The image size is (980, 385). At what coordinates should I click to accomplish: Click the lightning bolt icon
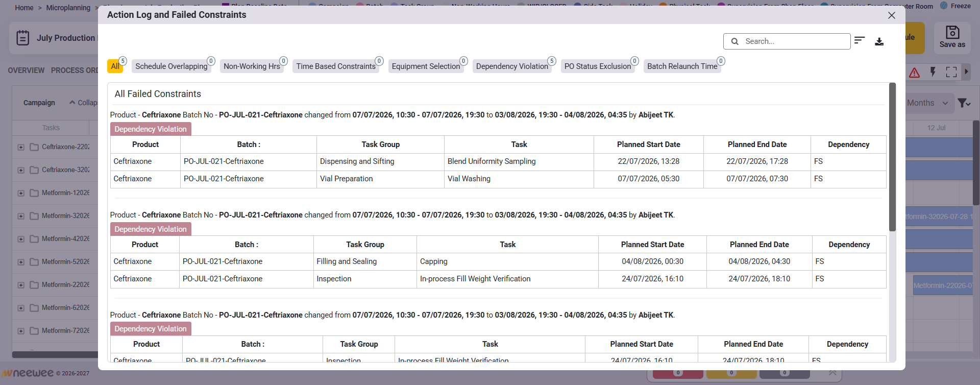point(933,72)
